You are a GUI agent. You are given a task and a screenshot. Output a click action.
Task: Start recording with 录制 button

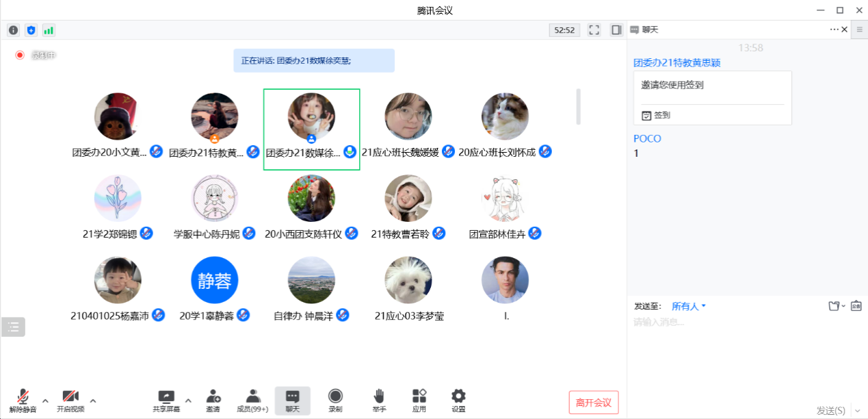pyautogui.click(x=335, y=401)
